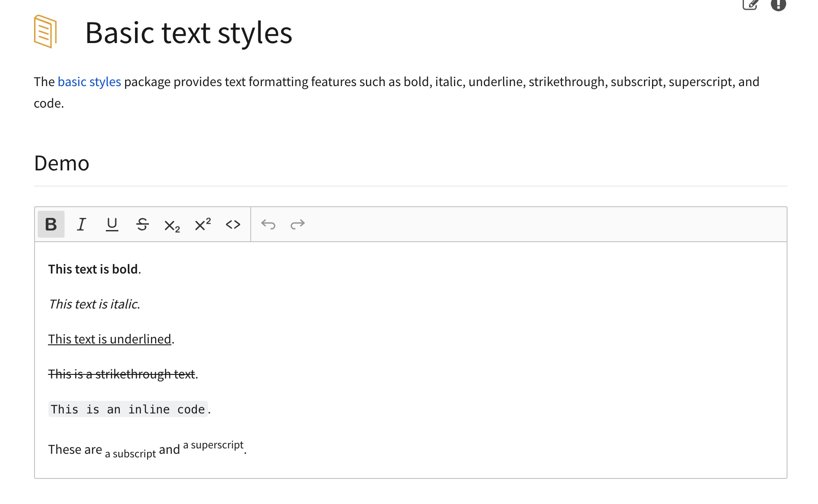Open the basic styles hyperlink
The image size is (818, 504).
pos(89,82)
